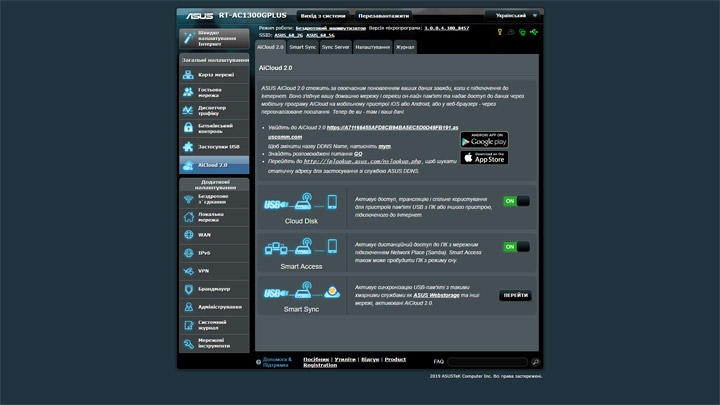
Task: Open the AiCloud asuscomm.com https link
Action: point(392,128)
